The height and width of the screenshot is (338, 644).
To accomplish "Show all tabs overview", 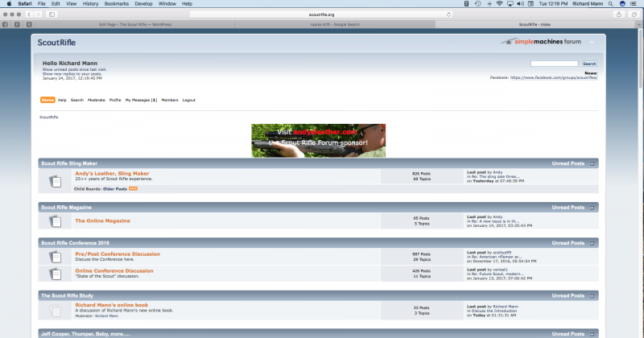I will [x=634, y=14].
